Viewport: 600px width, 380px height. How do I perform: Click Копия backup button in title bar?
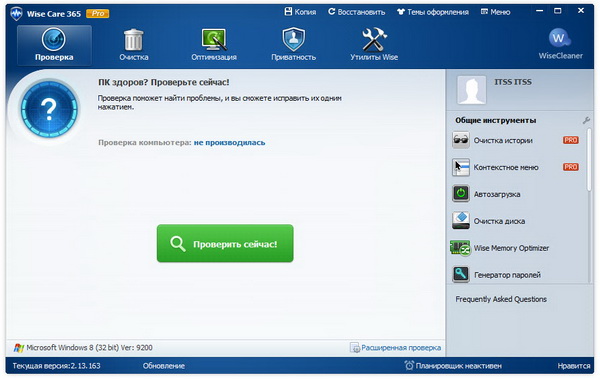[x=300, y=12]
